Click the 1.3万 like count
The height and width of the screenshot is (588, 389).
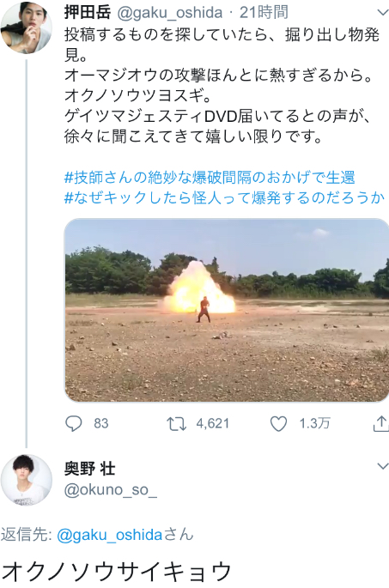pyautogui.click(x=314, y=424)
